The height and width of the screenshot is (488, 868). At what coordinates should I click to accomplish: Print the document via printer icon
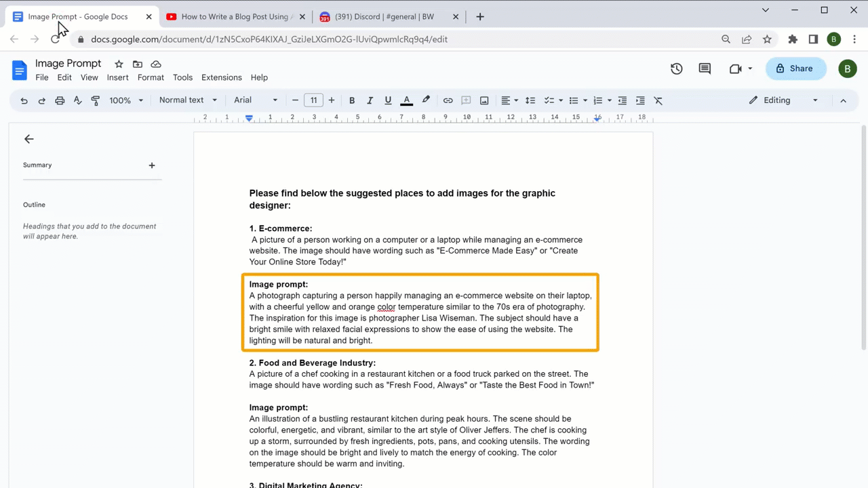coord(60,100)
